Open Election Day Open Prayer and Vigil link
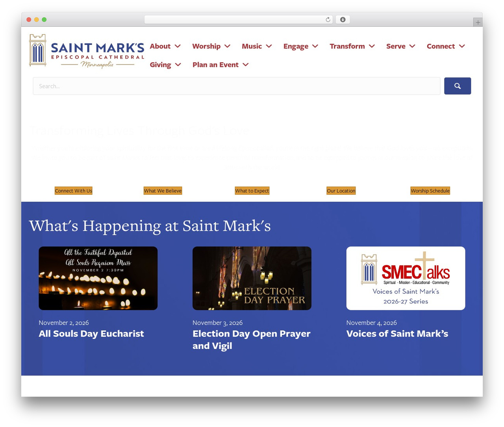Viewport: 504px width, 427px height. (x=252, y=340)
